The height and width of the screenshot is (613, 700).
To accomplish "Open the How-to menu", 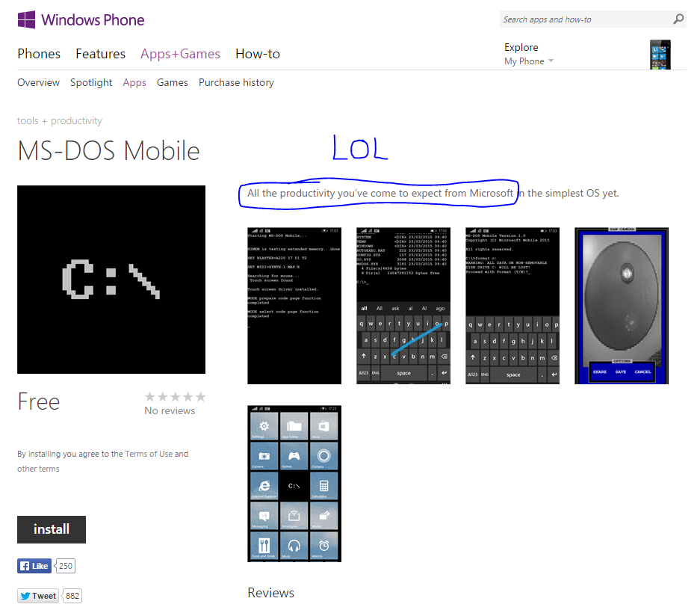I will coord(258,54).
